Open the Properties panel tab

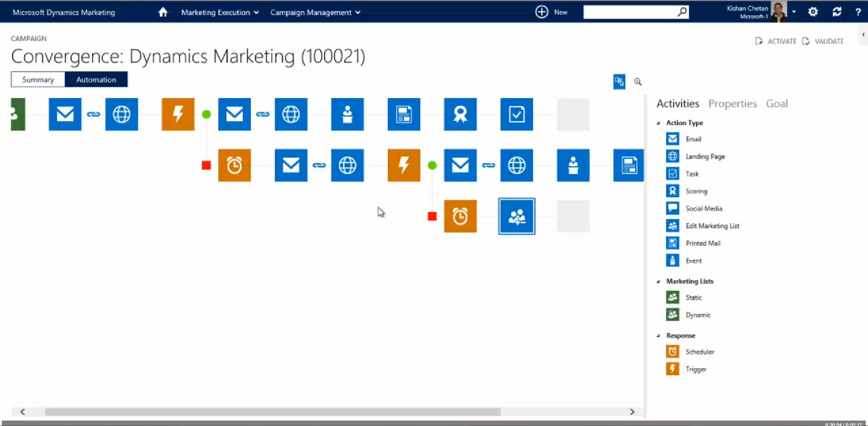point(732,104)
